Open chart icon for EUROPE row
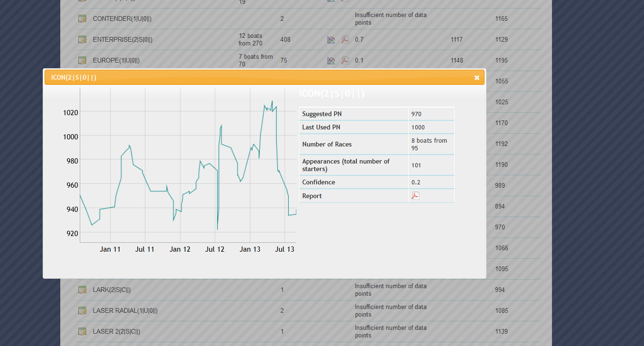 coord(331,61)
